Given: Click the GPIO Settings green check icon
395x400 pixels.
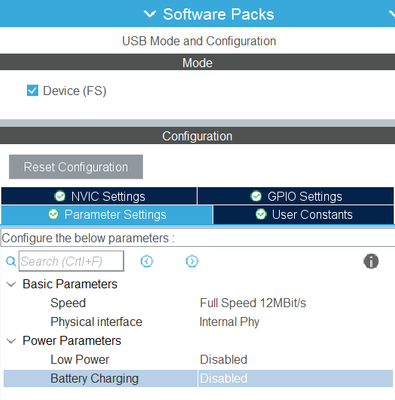Looking at the screenshot, I should click(x=256, y=196).
